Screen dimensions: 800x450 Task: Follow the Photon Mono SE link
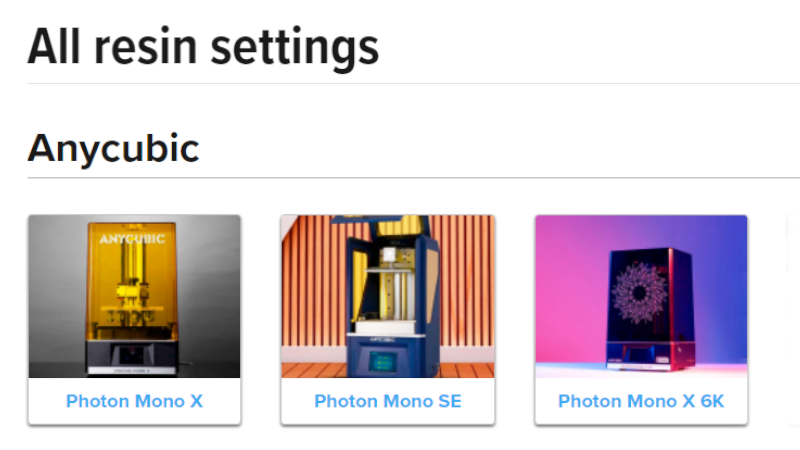pyautogui.click(x=388, y=401)
